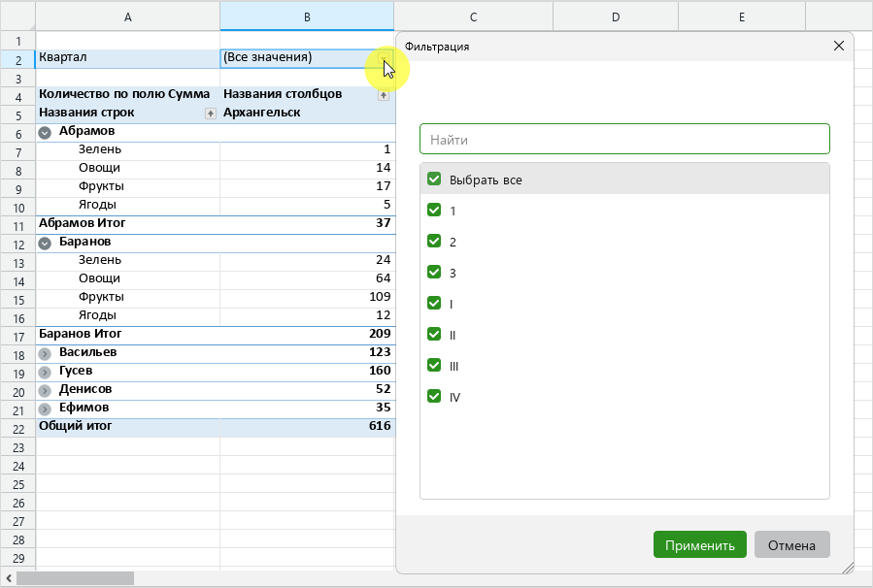This screenshot has height=588, width=873.
Task: Select the cell with value 616
Action: (307, 428)
